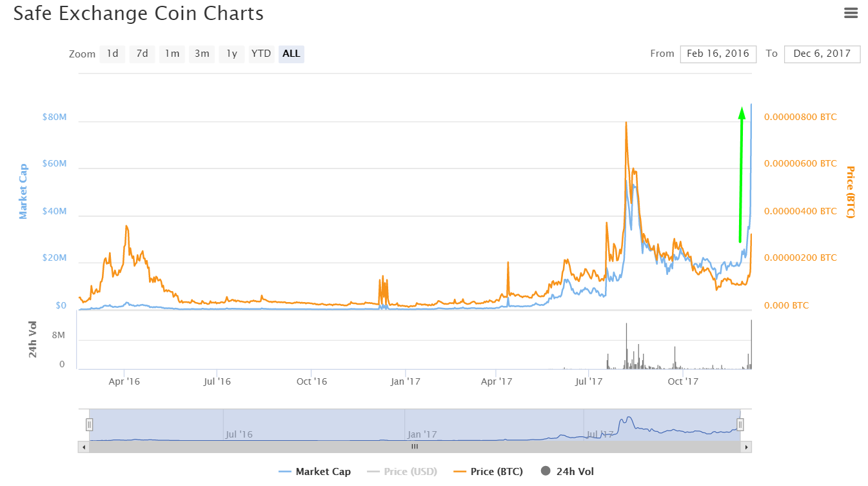Click the Safe Exchange Coin Charts heading
This screenshot has width=868, height=486.
[139, 14]
